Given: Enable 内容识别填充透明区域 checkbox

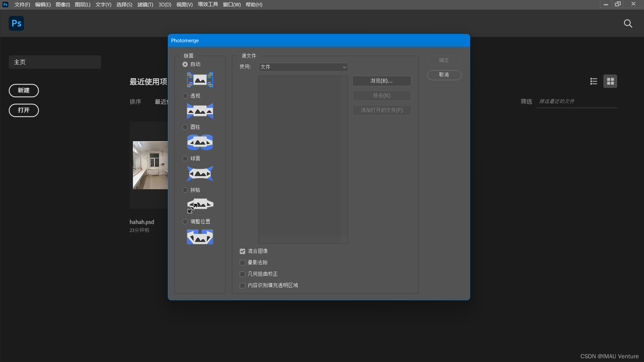Looking at the screenshot, I should coord(242,286).
